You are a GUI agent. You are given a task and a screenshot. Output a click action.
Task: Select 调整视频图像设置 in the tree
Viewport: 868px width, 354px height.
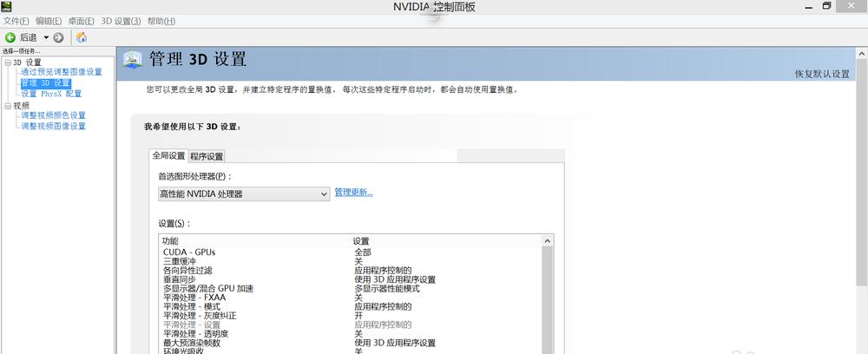click(53, 126)
